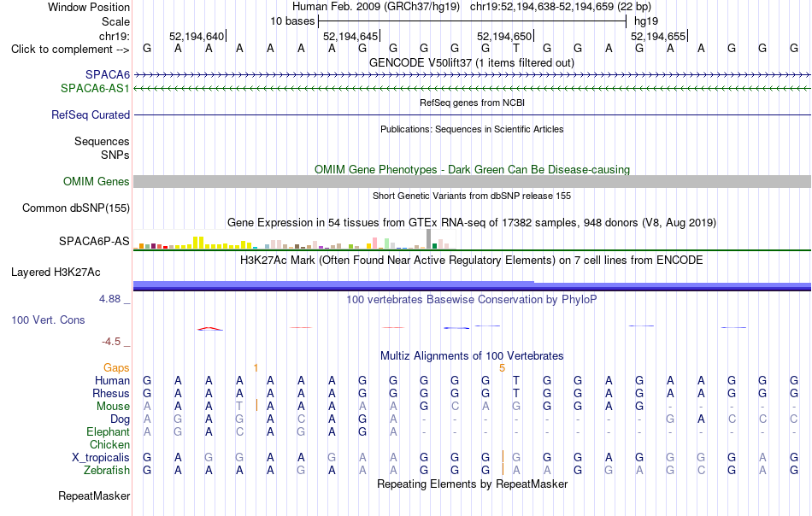Click the 'Click to complement -->' label
812x516 pixels.
pos(70,50)
